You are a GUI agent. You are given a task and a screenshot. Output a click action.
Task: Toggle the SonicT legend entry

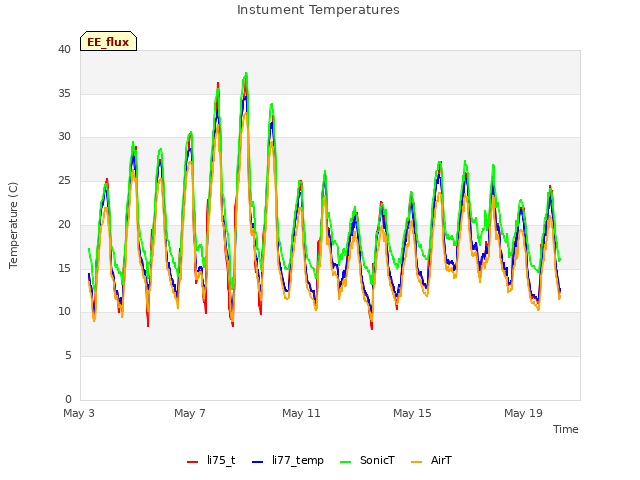pos(367,461)
